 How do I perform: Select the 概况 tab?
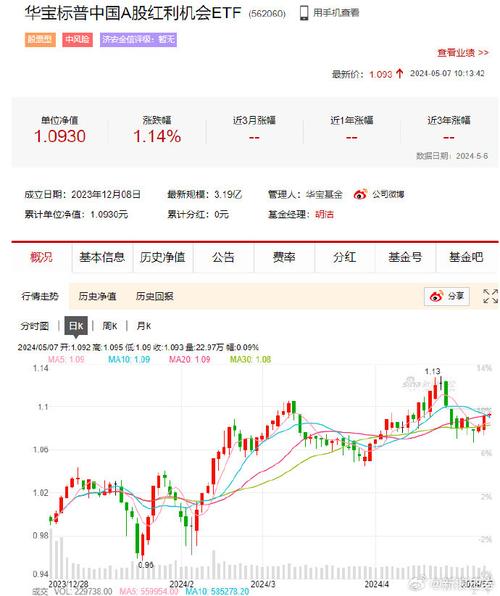tap(41, 257)
